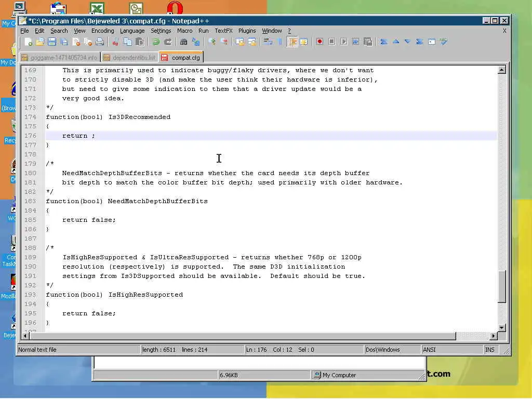Screen dimensions: 532x399
Task: Open the Edit menu
Action: (x=39, y=31)
